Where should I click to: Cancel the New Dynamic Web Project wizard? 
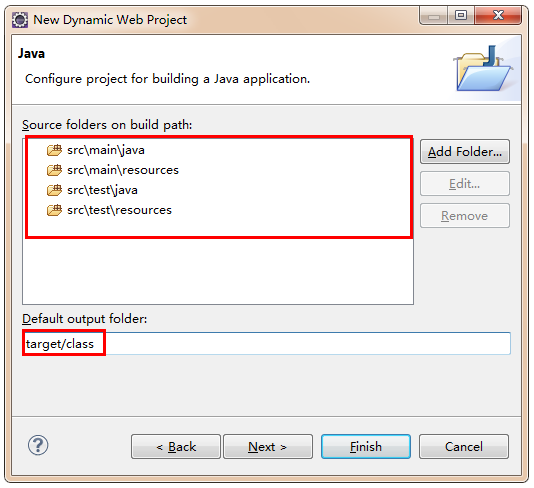tap(464, 446)
